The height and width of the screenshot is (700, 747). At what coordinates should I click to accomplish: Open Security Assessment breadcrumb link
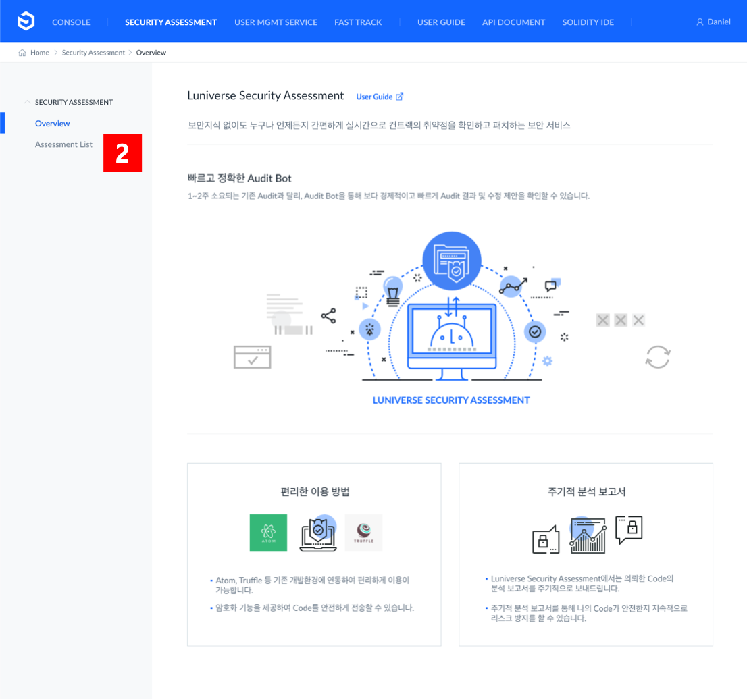[93, 53]
